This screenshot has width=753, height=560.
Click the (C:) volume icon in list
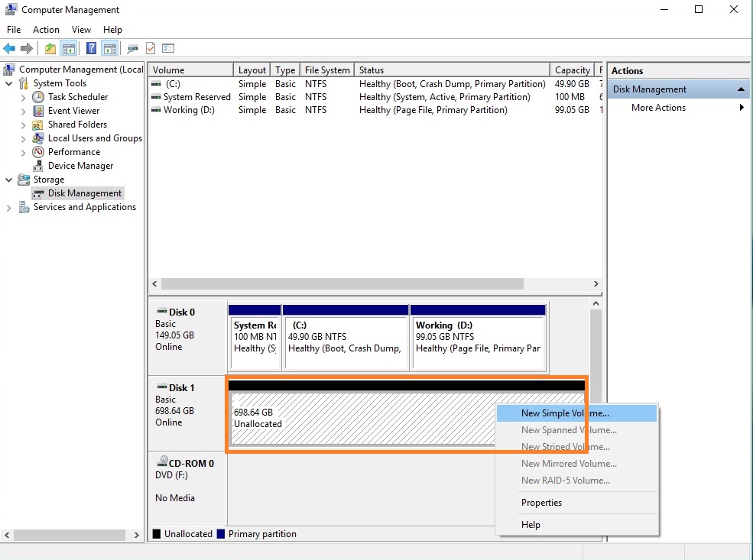click(x=156, y=84)
